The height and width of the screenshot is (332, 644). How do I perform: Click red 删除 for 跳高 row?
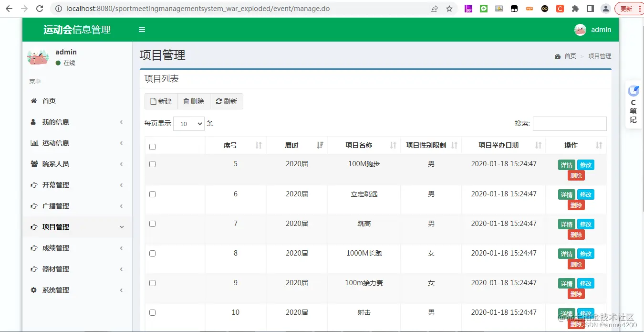click(x=576, y=235)
